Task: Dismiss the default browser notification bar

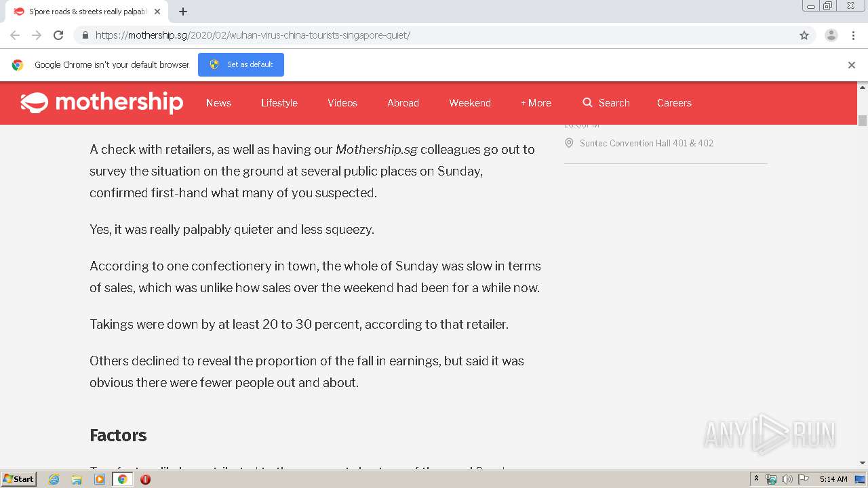Action: pyautogui.click(x=852, y=65)
